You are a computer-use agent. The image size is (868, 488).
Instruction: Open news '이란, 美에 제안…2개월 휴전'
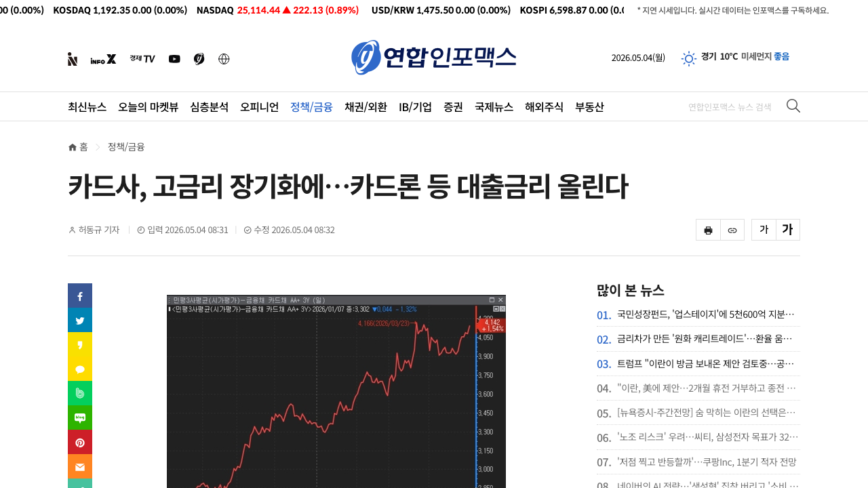[x=707, y=388]
